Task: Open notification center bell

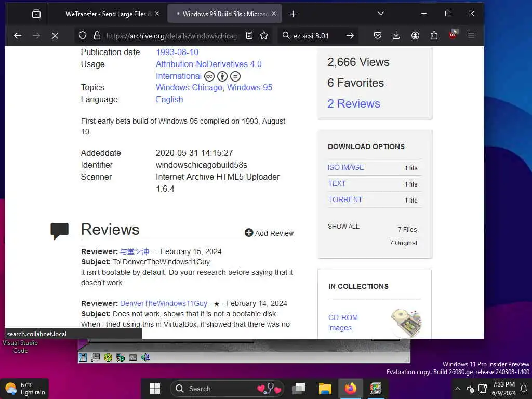Action: [x=524, y=389]
